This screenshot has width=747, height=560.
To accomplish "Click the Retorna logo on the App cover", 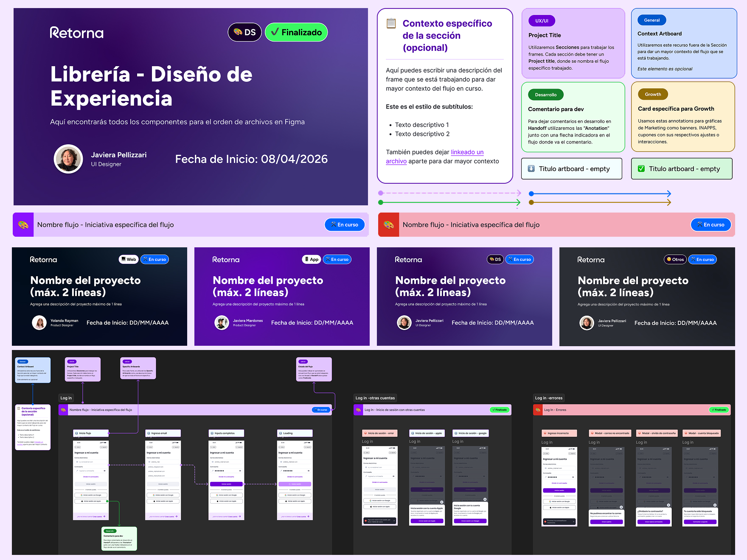I will tap(226, 260).
